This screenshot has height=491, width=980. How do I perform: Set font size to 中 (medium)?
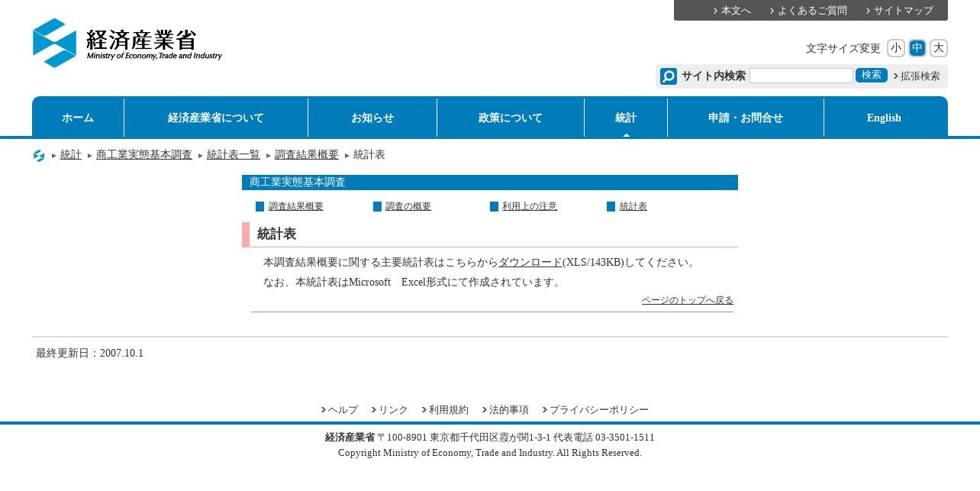point(917,48)
